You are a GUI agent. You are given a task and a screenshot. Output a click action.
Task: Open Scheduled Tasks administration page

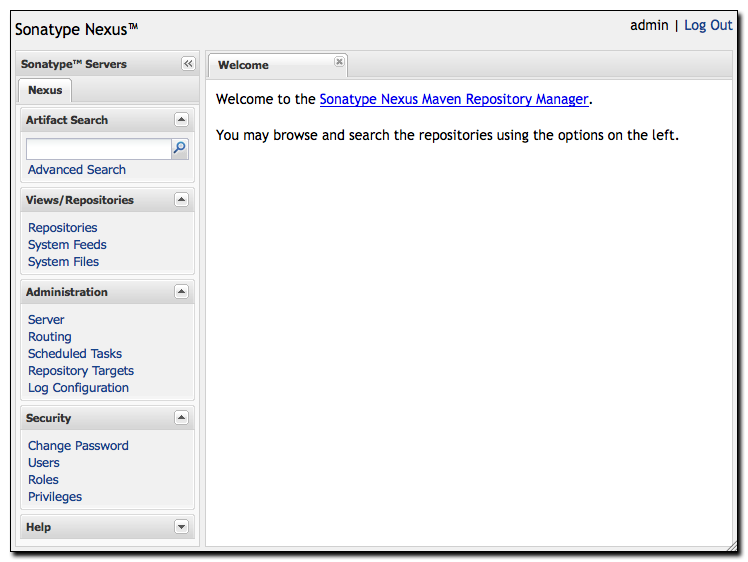(x=75, y=354)
